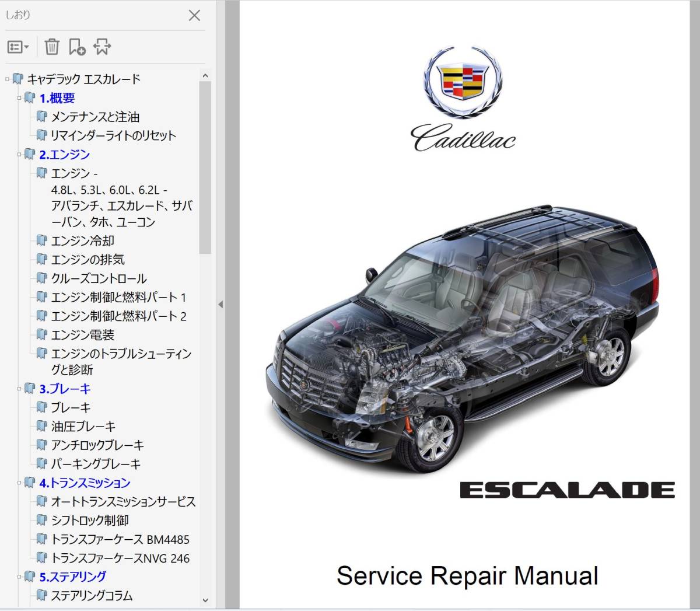Click the Escalade cutaway vehicle image
Screen dimensions: 700x611
pyautogui.click(x=464, y=338)
